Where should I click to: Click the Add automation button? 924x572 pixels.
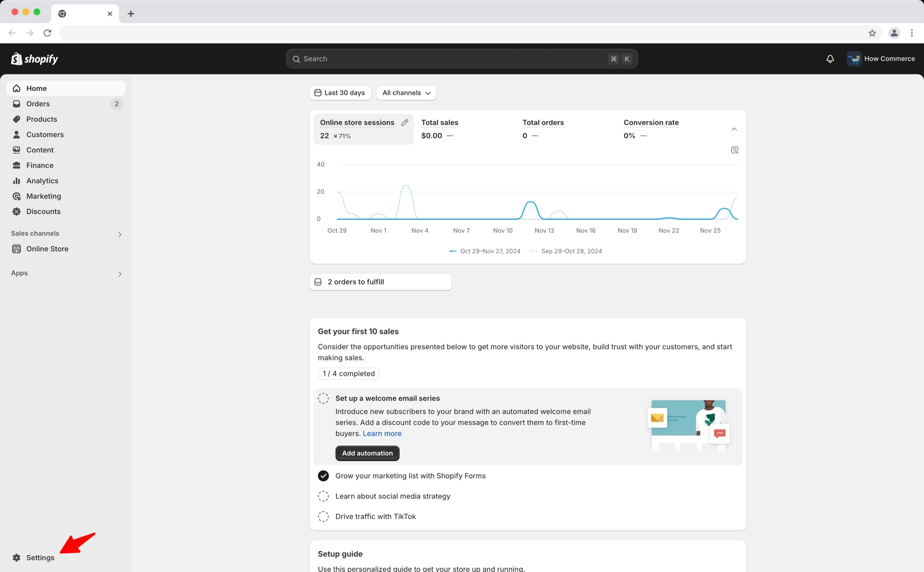(x=367, y=453)
